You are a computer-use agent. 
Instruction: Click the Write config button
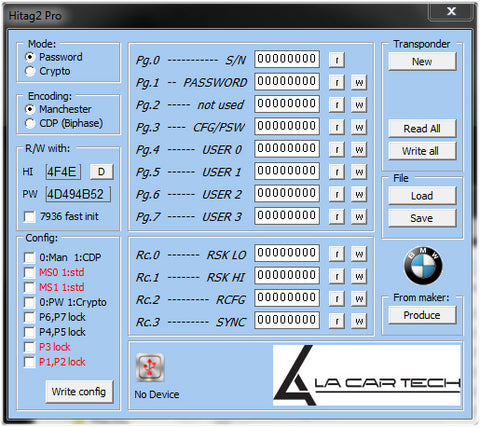tap(79, 392)
